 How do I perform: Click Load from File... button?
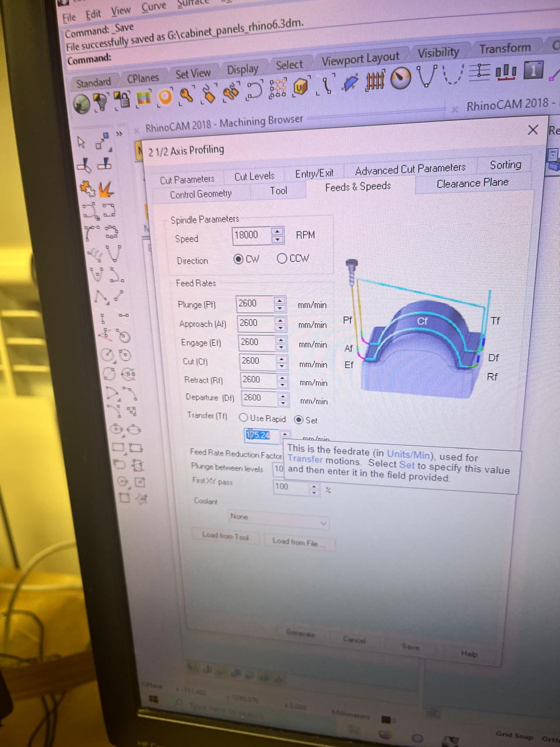(299, 542)
